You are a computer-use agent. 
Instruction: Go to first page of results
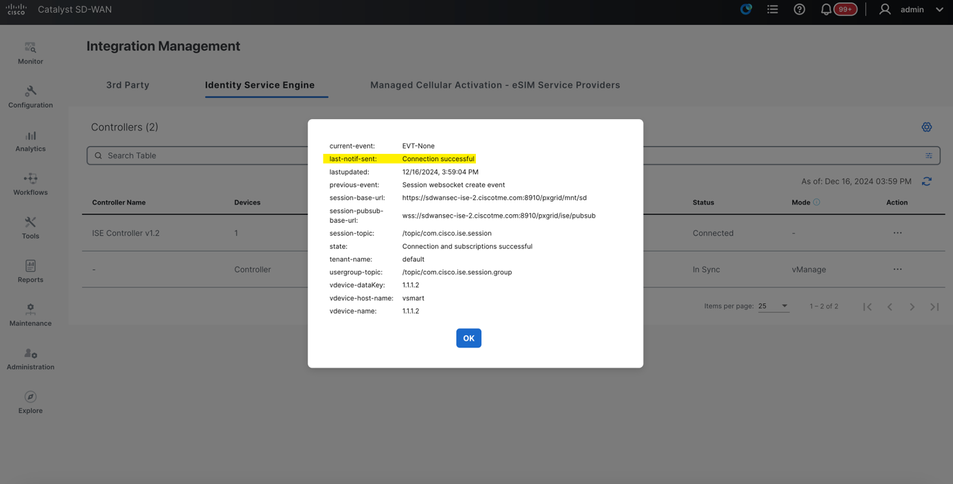(x=868, y=306)
